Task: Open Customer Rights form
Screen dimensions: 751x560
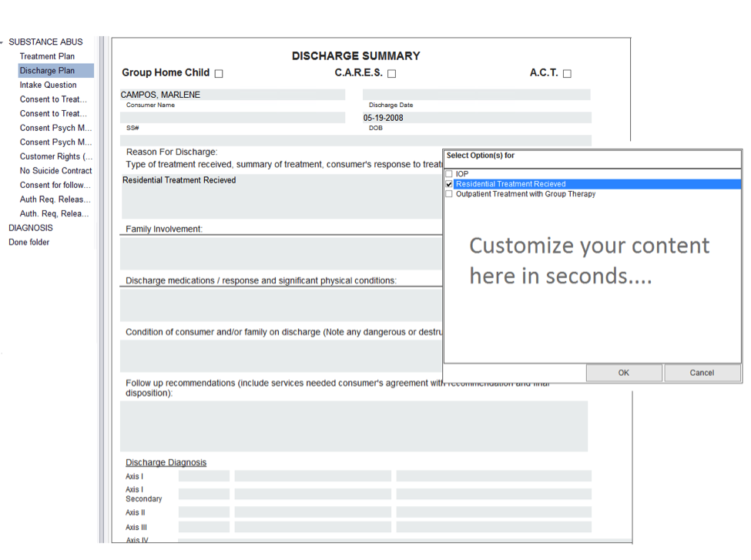Action: click(56, 156)
